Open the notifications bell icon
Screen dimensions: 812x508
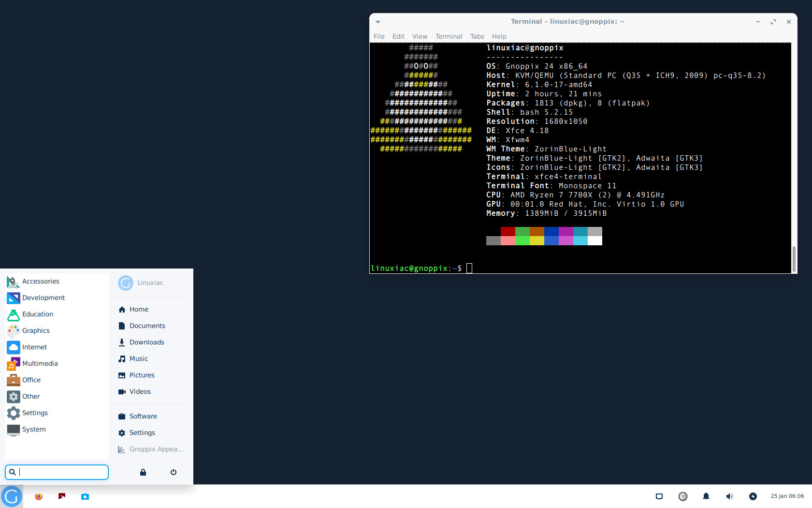pyautogui.click(x=706, y=496)
